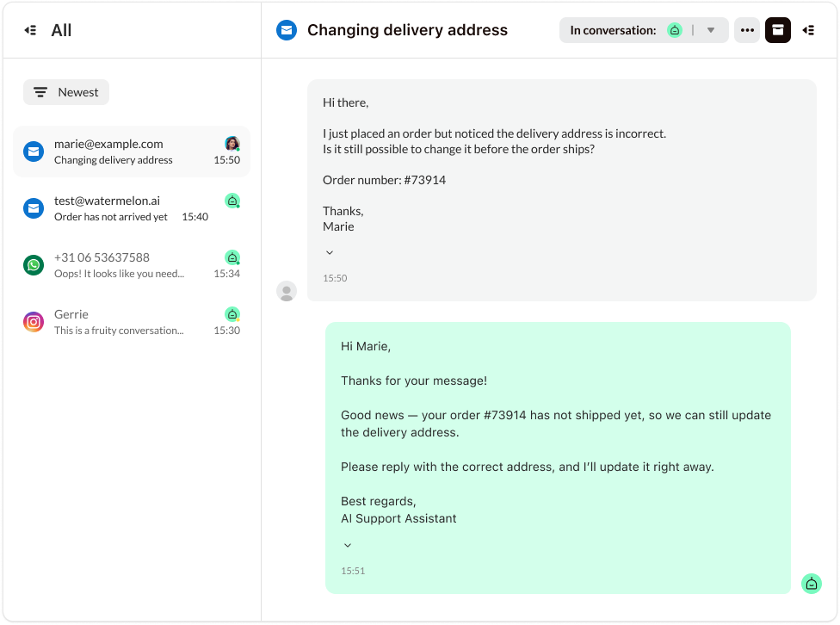
Task: Toggle the right details panel icon
Action: click(808, 30)
